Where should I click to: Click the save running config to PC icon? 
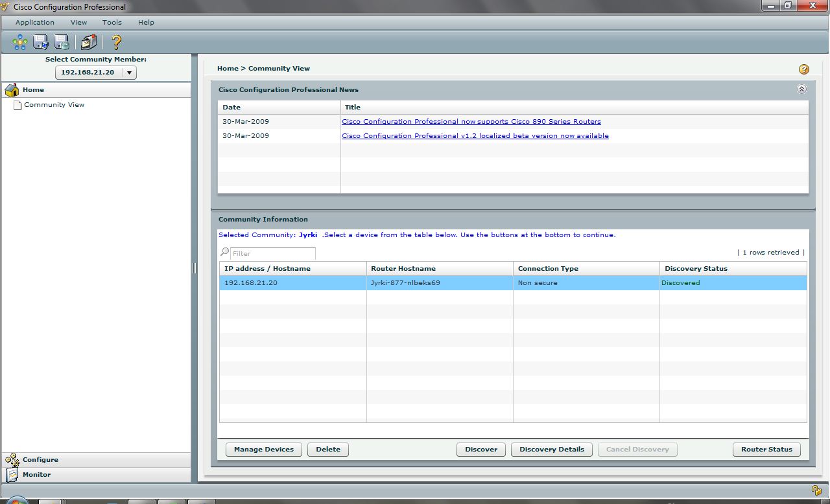tap(41, 43)
